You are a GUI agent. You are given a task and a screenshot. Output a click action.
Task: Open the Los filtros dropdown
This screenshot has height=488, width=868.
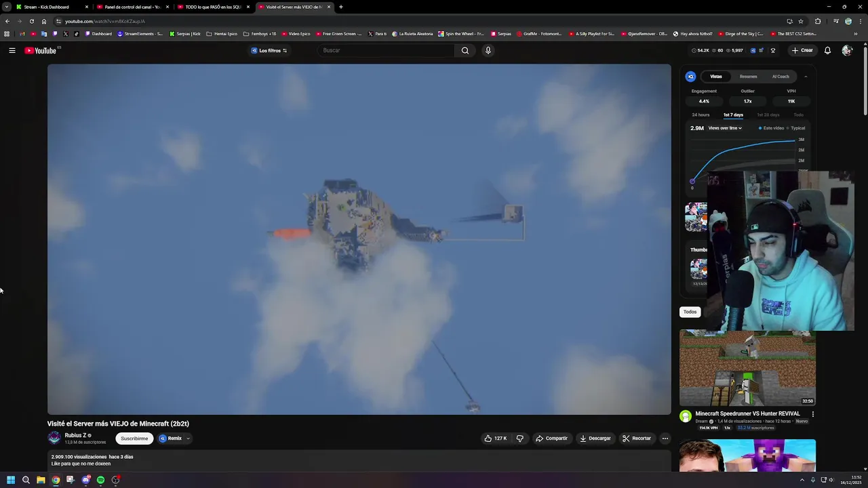(269, 50)
